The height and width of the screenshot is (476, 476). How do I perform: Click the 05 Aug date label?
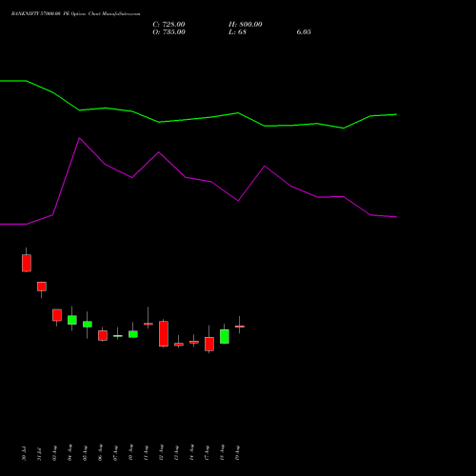click(x=85, y=452)
